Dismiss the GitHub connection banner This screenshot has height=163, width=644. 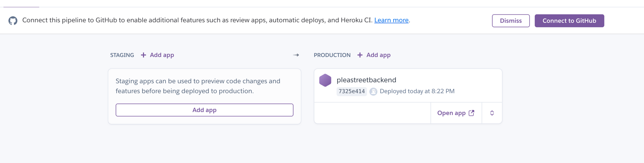click(511, 21)
